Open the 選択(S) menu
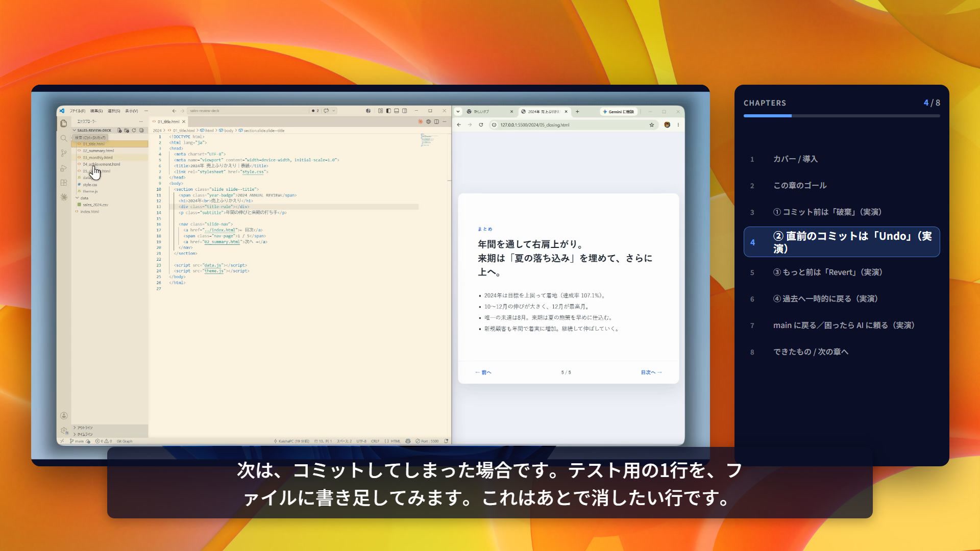 coord(114,111)
